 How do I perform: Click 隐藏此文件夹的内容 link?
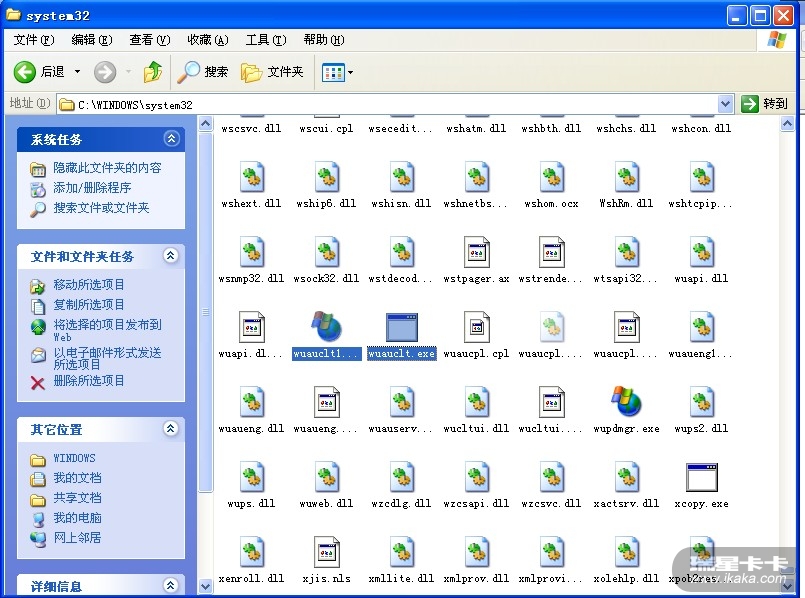(107, 168)
